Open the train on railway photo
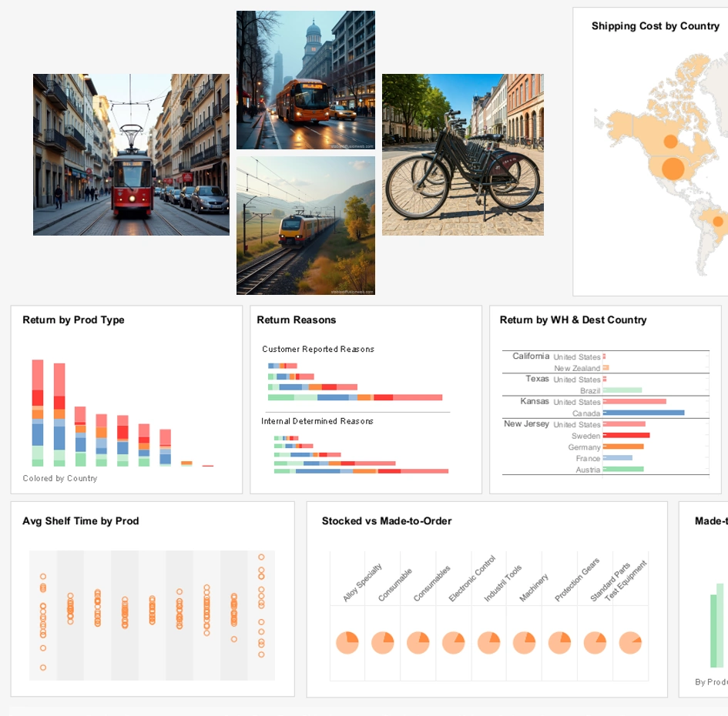Screen dimensions: 728x716 coord(305,226)
